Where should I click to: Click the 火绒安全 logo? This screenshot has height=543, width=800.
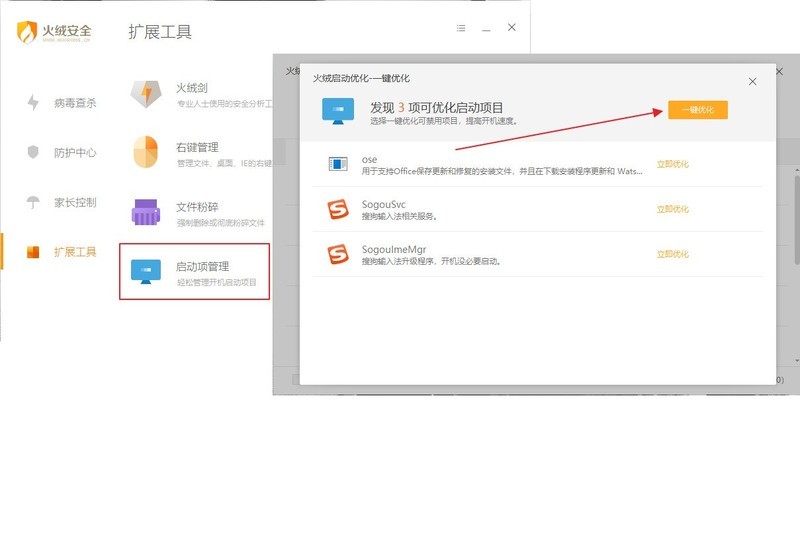click(x=54, y=32)
